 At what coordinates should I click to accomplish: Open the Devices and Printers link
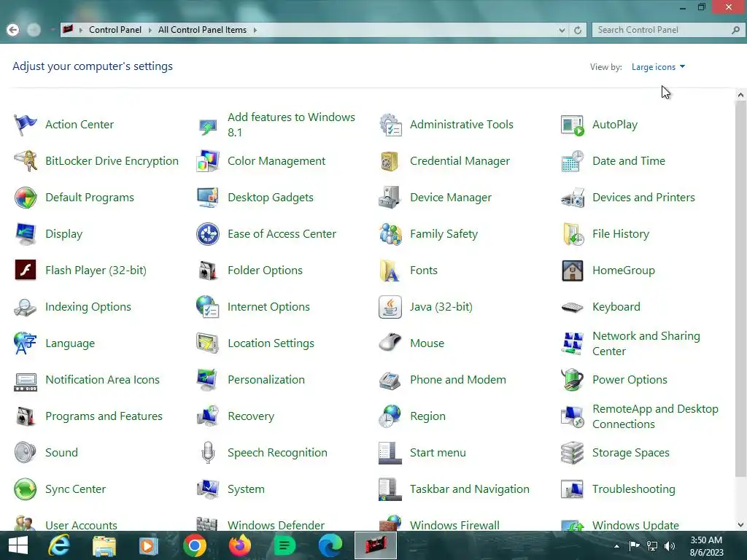[x=643, y=198]
